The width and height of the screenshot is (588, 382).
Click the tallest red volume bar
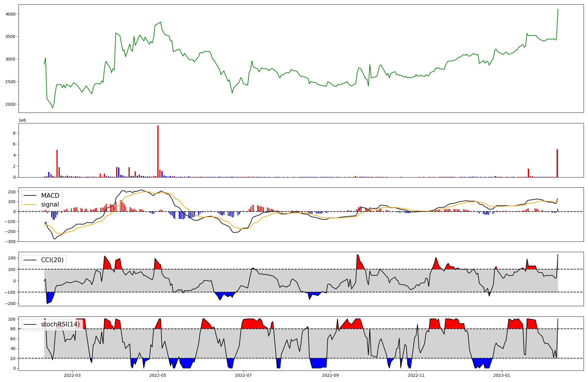click(158, 151)
